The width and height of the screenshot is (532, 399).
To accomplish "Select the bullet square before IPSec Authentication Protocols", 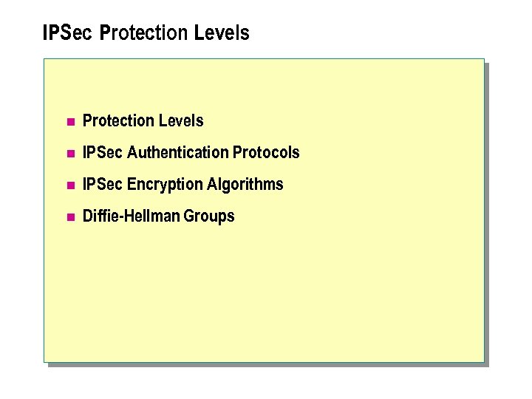I will (x=70, y=154).
